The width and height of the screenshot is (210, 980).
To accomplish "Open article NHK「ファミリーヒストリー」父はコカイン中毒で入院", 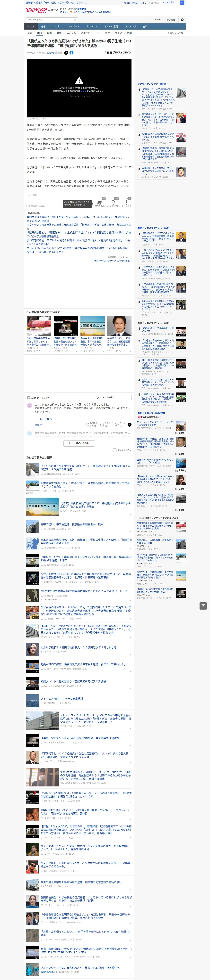I will [96, 718].
